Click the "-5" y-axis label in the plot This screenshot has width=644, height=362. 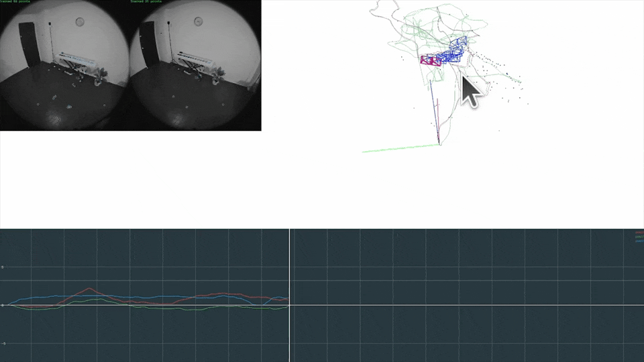(x=3, y=343)
